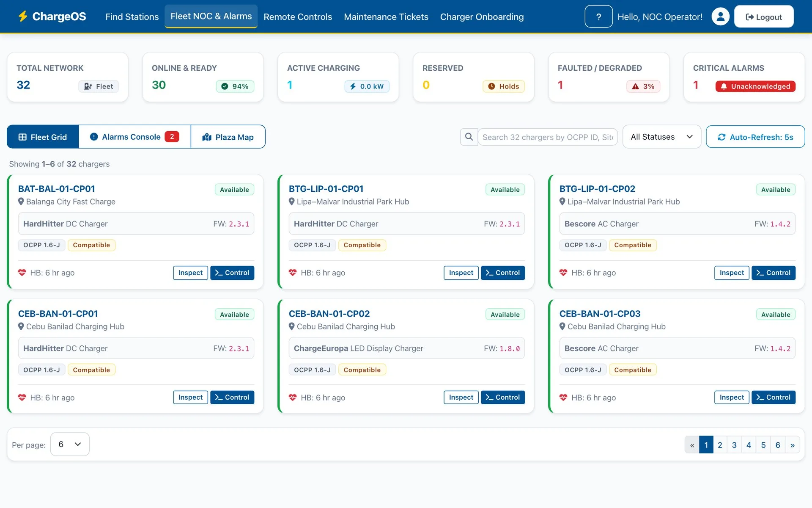This screenshot has height=508, width=812.
Task: Open Find Stations nav item
Action: pyautogui.click(x=132, y=17)
